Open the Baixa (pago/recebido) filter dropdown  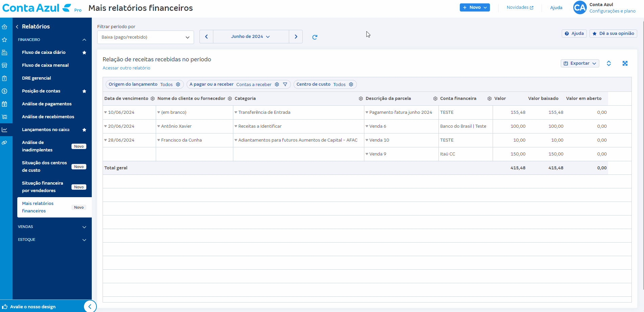[x=145, y=37]
